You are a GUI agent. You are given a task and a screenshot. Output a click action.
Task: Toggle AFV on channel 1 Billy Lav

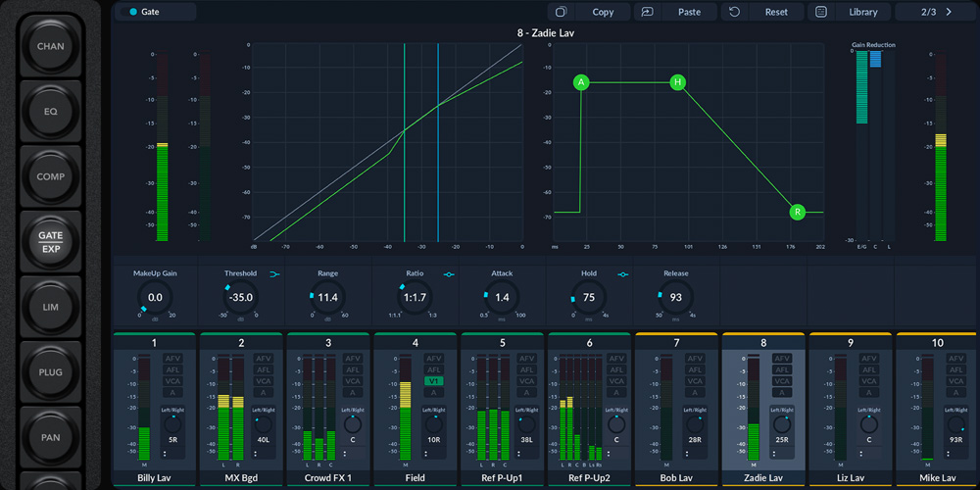click(x=173, y=359)
